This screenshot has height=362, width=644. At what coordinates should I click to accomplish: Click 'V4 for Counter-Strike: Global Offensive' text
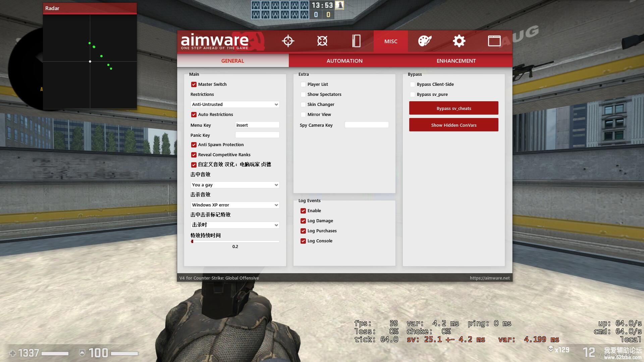tap(219, 278)
